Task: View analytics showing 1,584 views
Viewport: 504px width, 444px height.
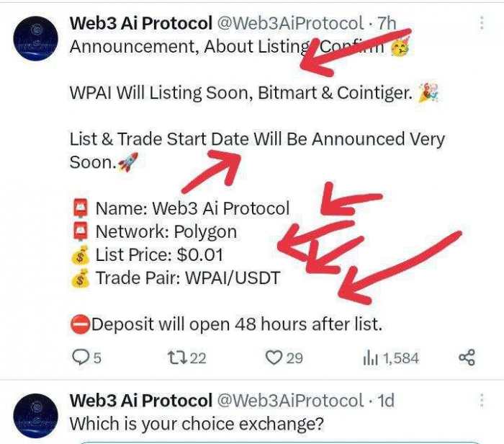Action: 391,358
